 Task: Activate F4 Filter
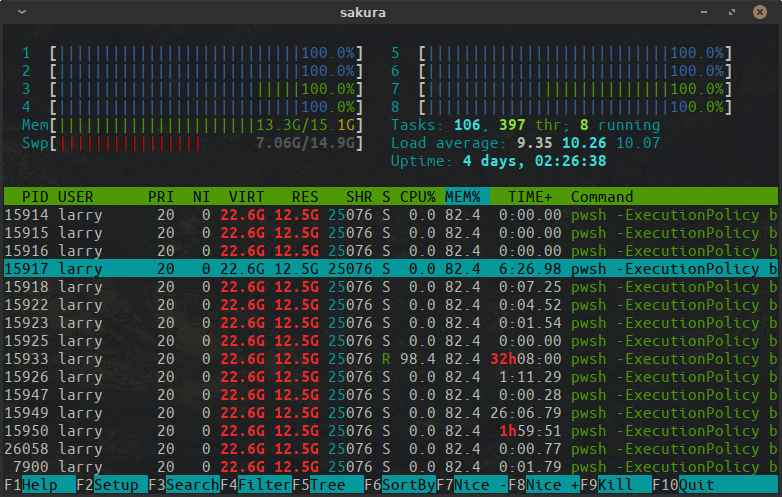256,485
